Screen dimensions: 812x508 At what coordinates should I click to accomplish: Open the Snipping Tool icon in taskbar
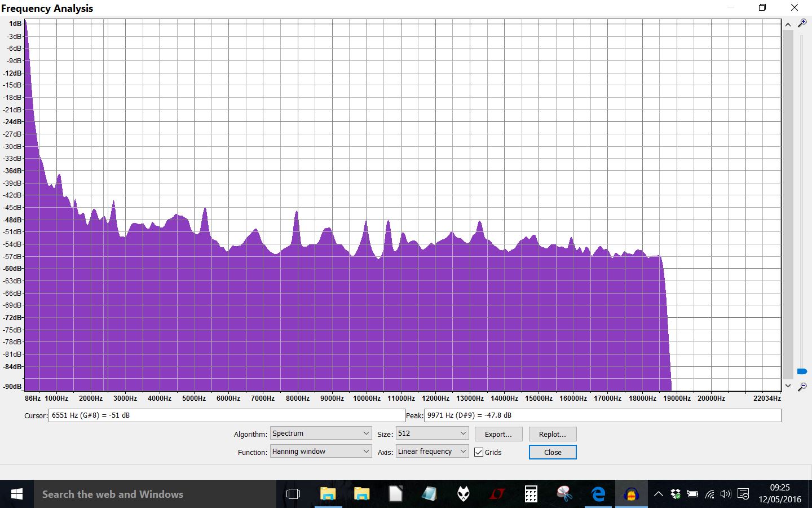point(564,494)
